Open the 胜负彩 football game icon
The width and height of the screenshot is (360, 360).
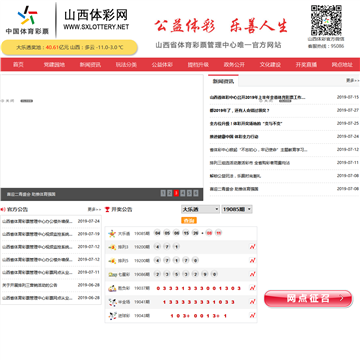tap(112, 288)
